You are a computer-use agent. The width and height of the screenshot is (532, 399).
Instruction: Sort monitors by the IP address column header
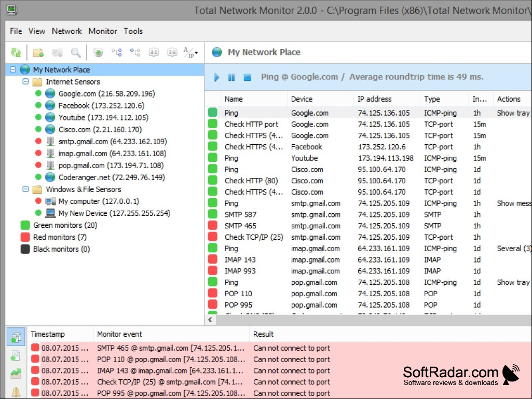(x=387, y=99)
